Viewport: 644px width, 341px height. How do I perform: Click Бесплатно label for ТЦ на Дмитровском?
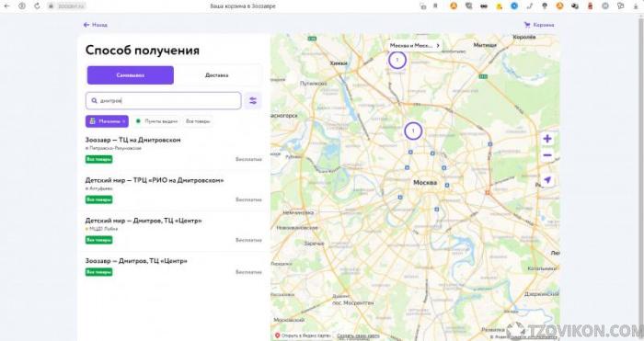[x=248, y=159]
